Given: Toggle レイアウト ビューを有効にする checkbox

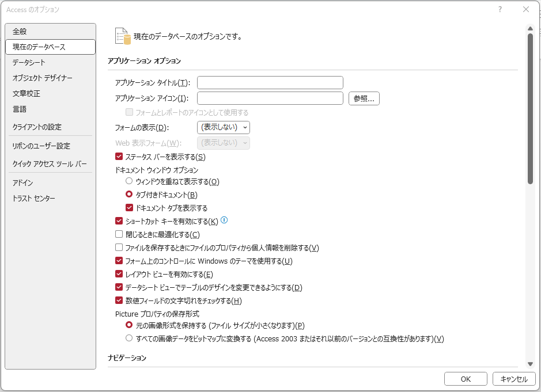Looking at the screenshot, I should [x=119, y=274].
